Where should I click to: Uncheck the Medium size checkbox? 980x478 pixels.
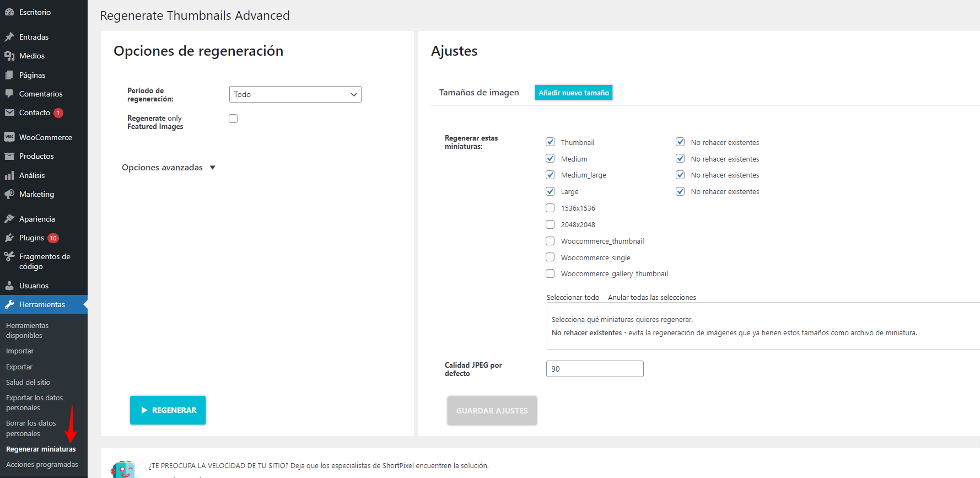coord(550,158)
